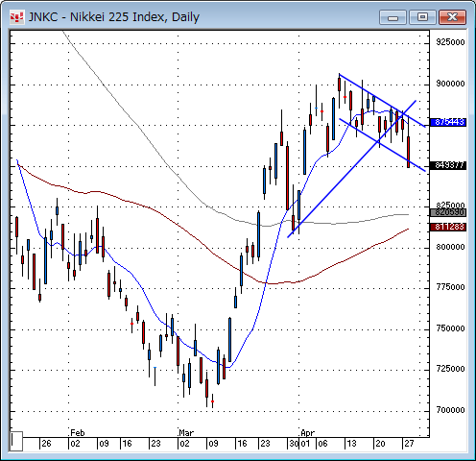
Task: Click the 775000 price axis label
Action: pos(450,287)
